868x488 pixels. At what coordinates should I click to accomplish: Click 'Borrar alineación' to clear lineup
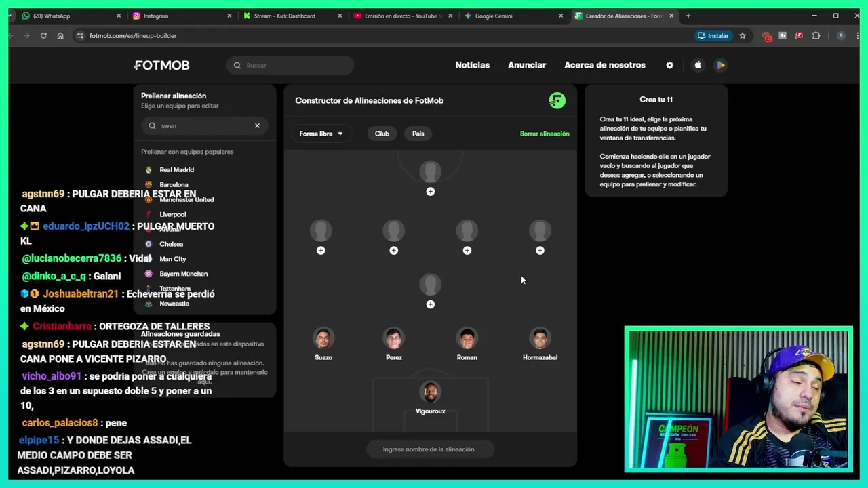click(545, 134)
